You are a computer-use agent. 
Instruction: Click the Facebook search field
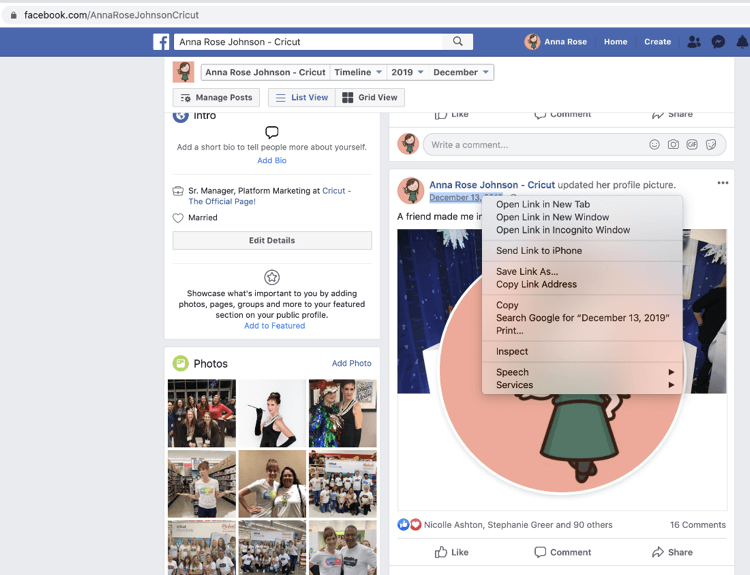tap(309, 42)
